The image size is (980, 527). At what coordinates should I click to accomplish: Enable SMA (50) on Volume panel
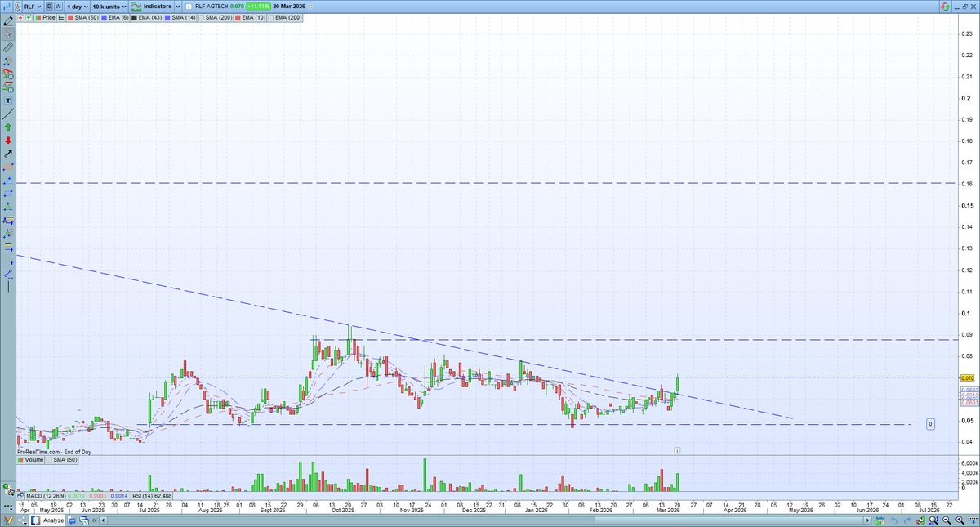61,460
